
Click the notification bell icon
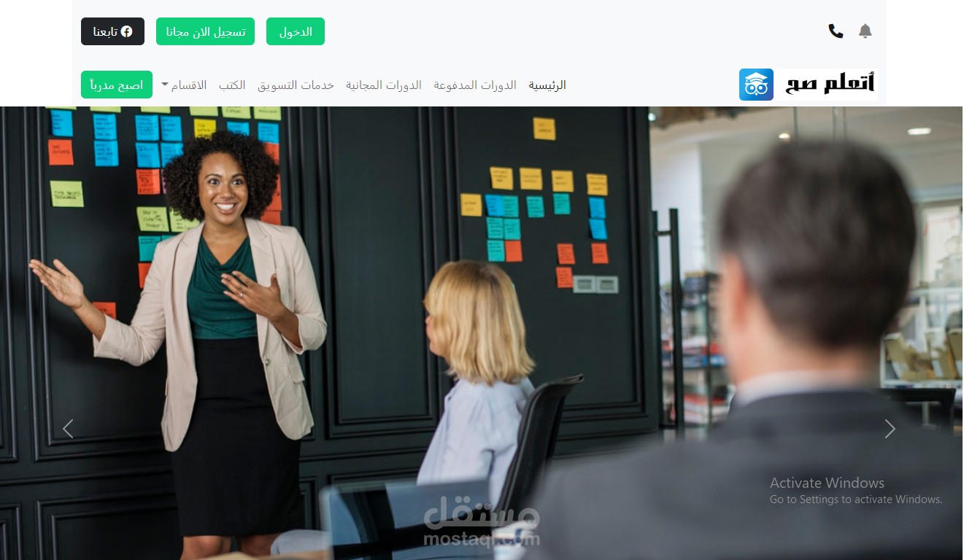pyautogui.click(x=865, y=31)
